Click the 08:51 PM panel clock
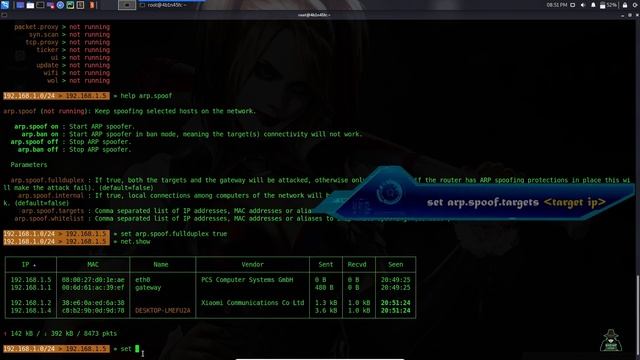640x360 pixels. [557, 5]
